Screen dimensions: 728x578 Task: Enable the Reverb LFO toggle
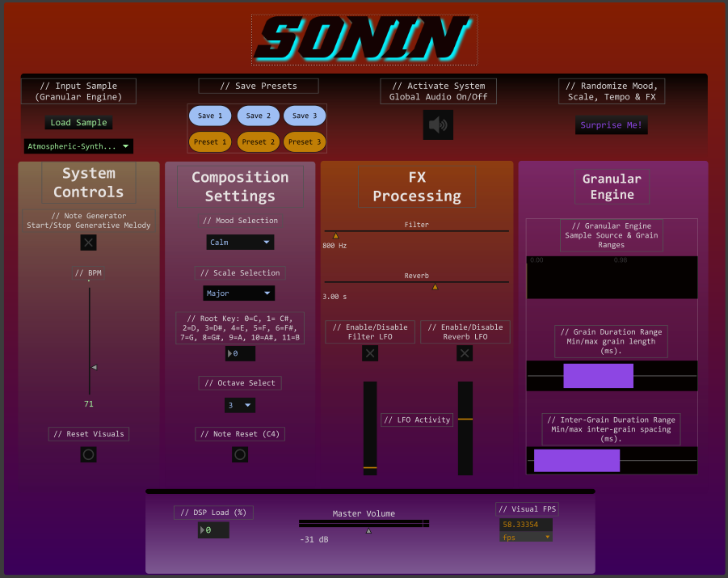tap(465, 353)
